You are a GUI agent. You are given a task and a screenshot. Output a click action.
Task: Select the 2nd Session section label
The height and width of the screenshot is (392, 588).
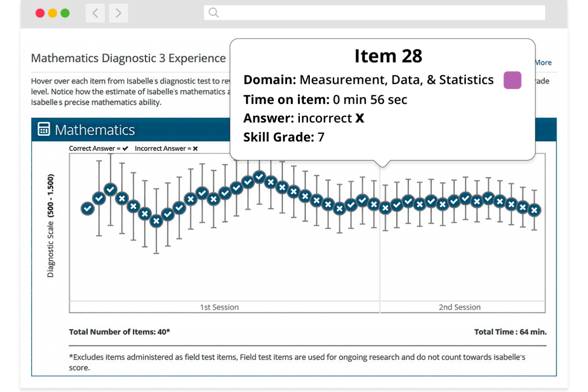click(459, 307)
